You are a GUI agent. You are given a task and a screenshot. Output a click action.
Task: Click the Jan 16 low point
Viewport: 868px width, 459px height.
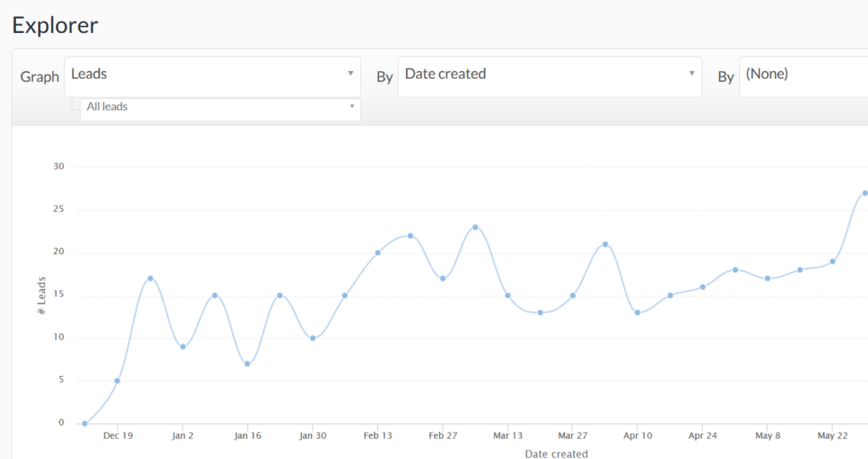pyautogui.click(x=248, y=363)
